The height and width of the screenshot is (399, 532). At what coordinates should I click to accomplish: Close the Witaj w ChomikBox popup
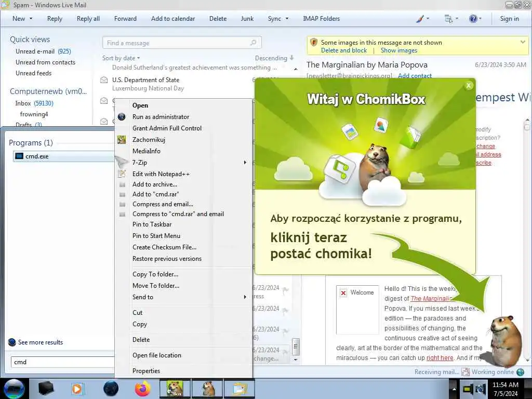pyautogui.click(x=469, y=86)
